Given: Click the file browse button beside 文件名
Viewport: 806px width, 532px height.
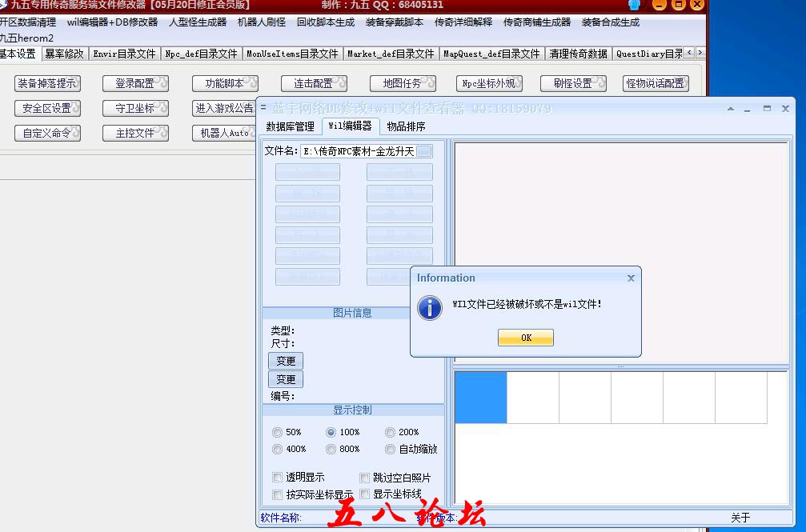Looking at the screenshot, I should [x=424, y=151].
